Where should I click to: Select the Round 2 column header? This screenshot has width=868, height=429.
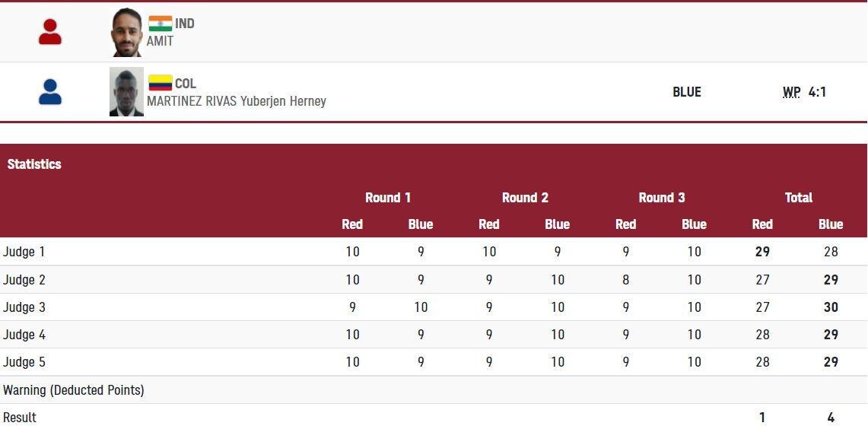(524, 198)
